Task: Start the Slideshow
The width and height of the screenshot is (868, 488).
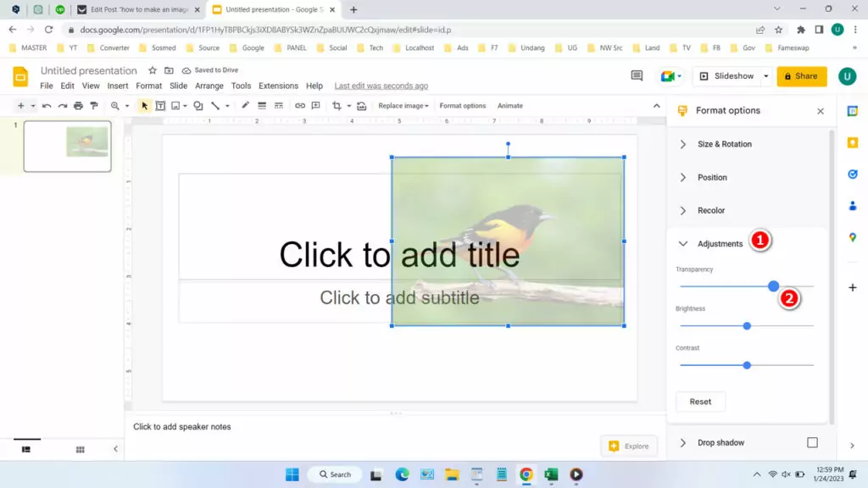Action: tap(726, 76)
